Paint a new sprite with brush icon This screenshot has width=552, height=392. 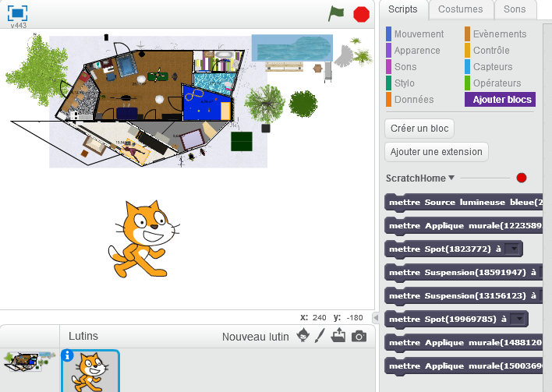[x=320, y=336]
